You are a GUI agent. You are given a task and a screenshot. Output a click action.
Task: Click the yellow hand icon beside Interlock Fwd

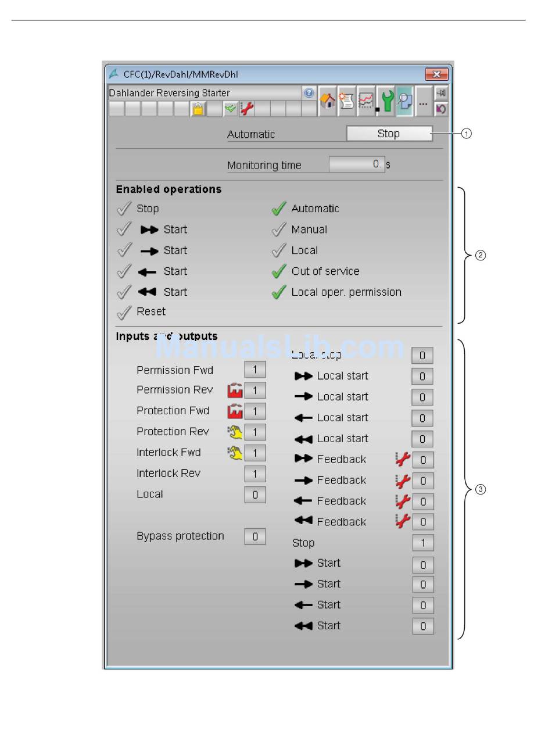(235, 453)
